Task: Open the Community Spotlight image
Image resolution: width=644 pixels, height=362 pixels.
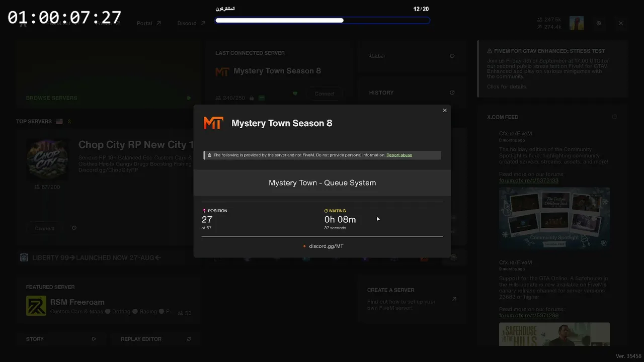Action: click(554, 219)
